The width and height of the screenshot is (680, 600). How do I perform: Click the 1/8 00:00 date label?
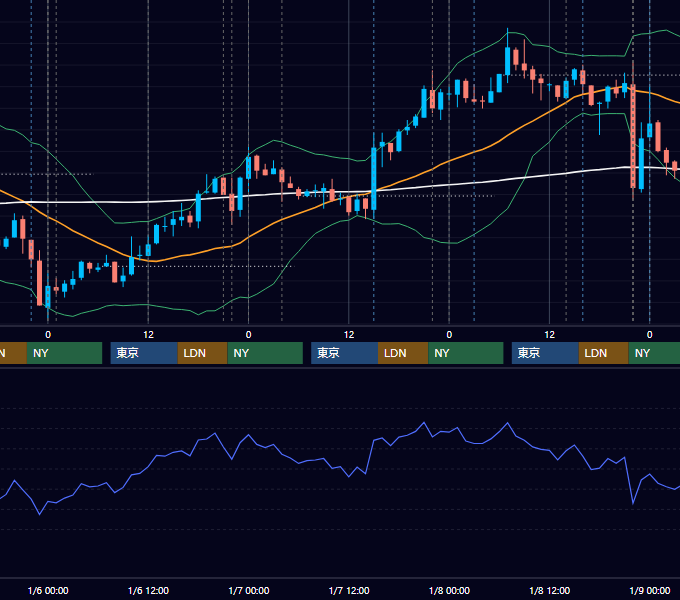point(449,590)
